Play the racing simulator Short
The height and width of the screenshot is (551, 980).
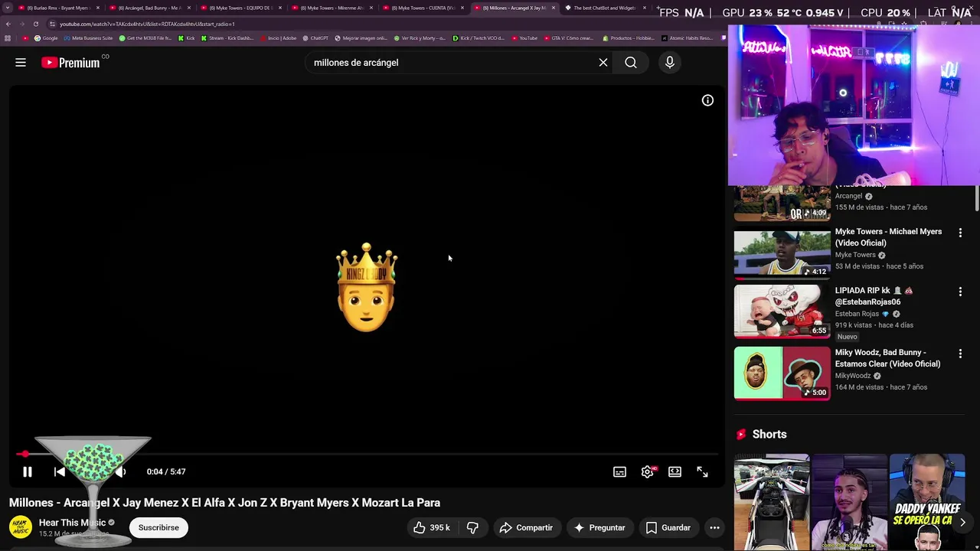tap(772, 502)
